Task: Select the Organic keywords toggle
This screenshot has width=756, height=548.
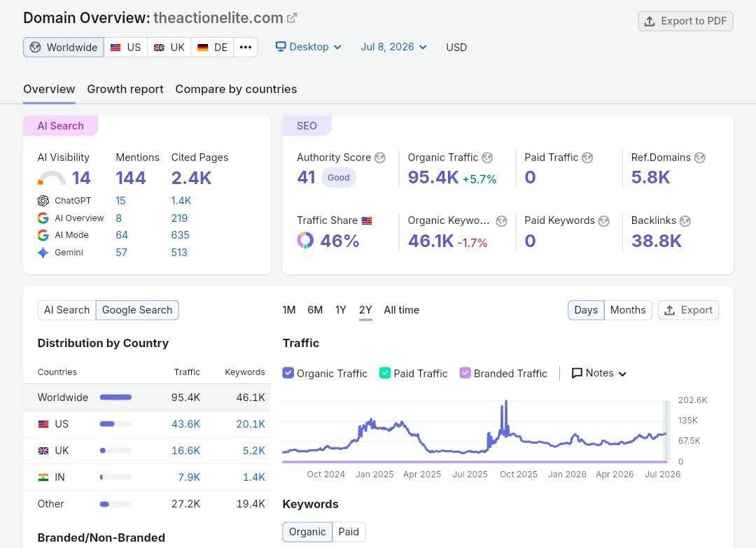Action: click(x=307, y=532)
